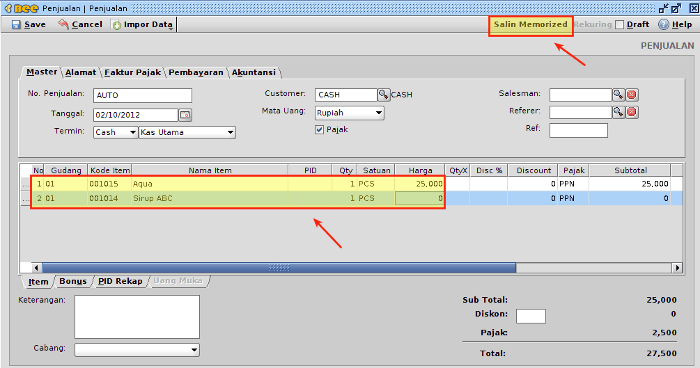This screenshot has width=700, height=368.
Task: Click the Save disk icon
Action: (x=16, y=25)
